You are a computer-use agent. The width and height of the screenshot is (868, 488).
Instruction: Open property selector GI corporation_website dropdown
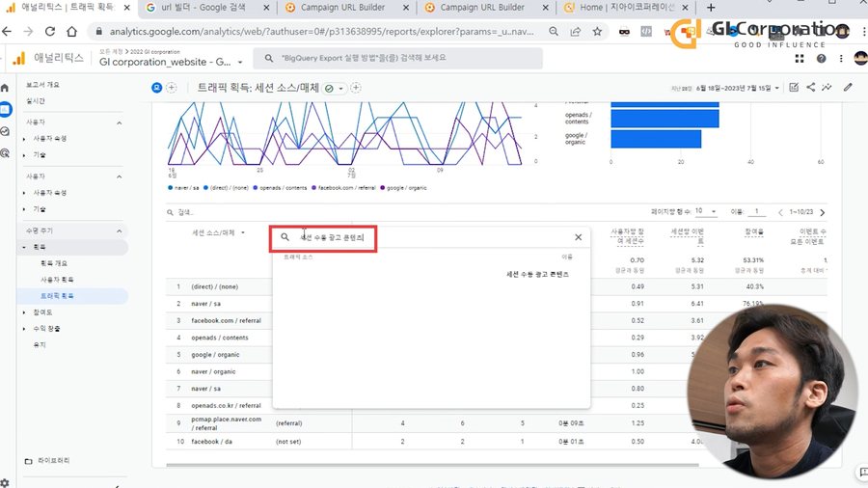(171, 62)
